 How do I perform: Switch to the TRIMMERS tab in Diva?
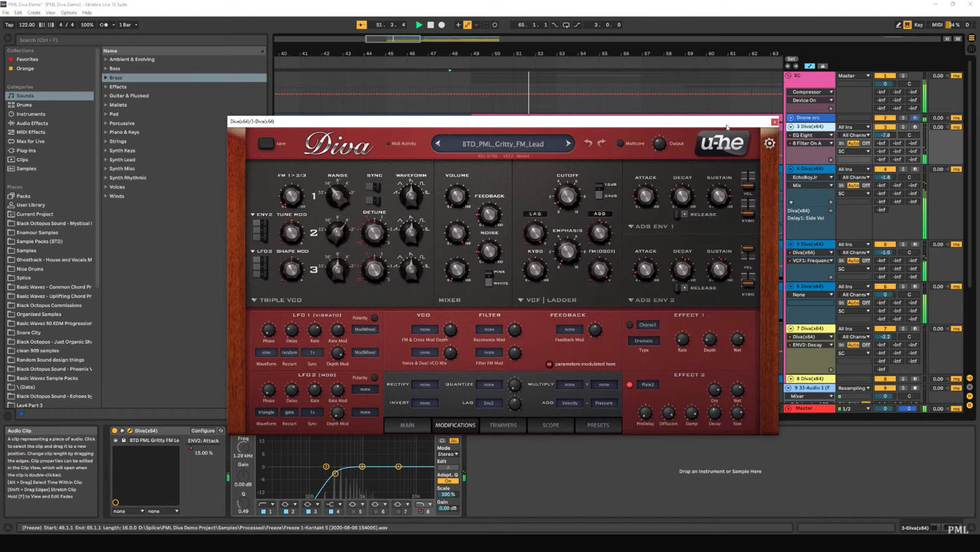pos(503,425)
